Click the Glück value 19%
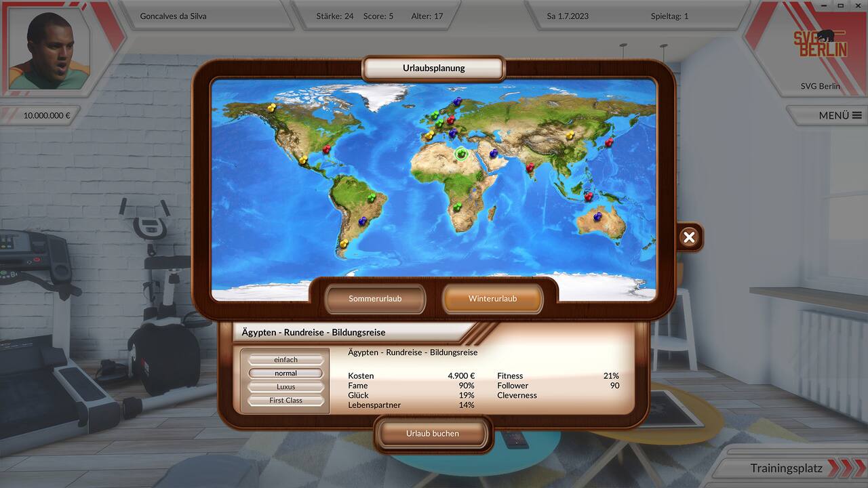The height and width of the screenshot is (488, 868). tap(467, 396)
